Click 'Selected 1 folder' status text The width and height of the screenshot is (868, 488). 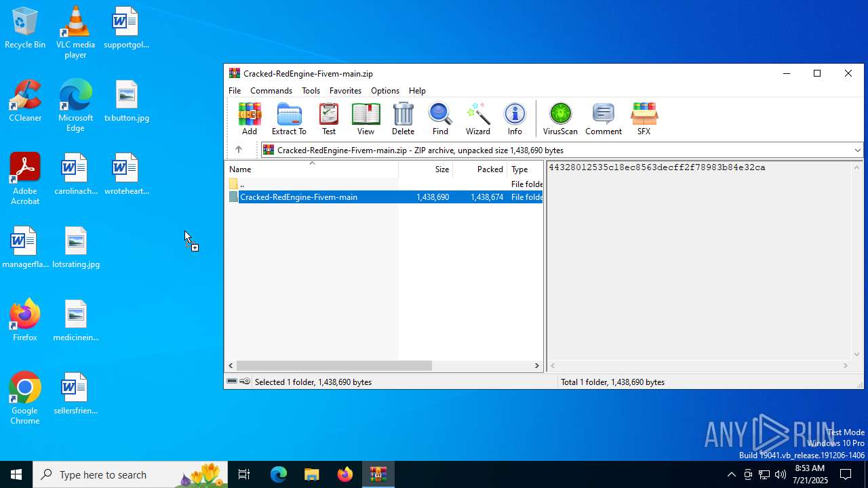coord(313,382)
